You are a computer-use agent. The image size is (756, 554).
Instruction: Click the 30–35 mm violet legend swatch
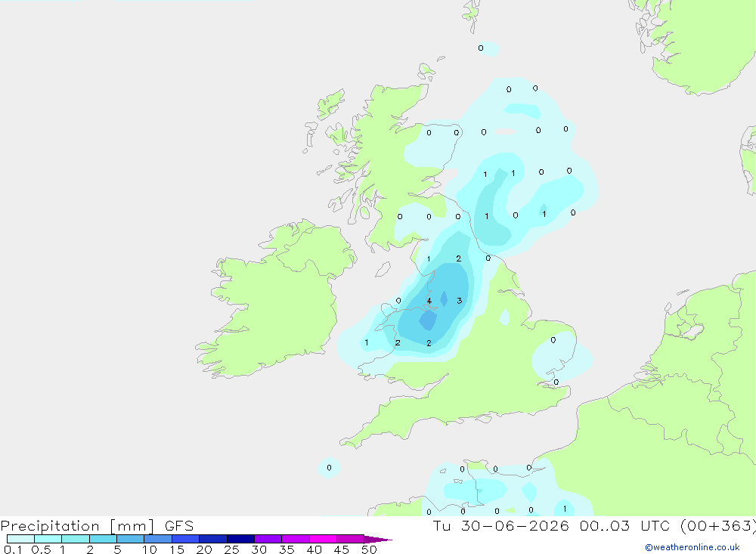coord(268,539)
